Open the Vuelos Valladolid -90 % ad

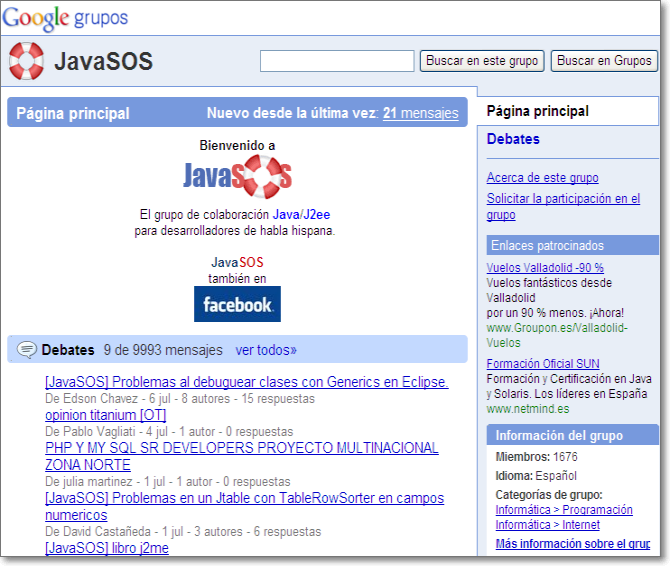tap(545, 267)
